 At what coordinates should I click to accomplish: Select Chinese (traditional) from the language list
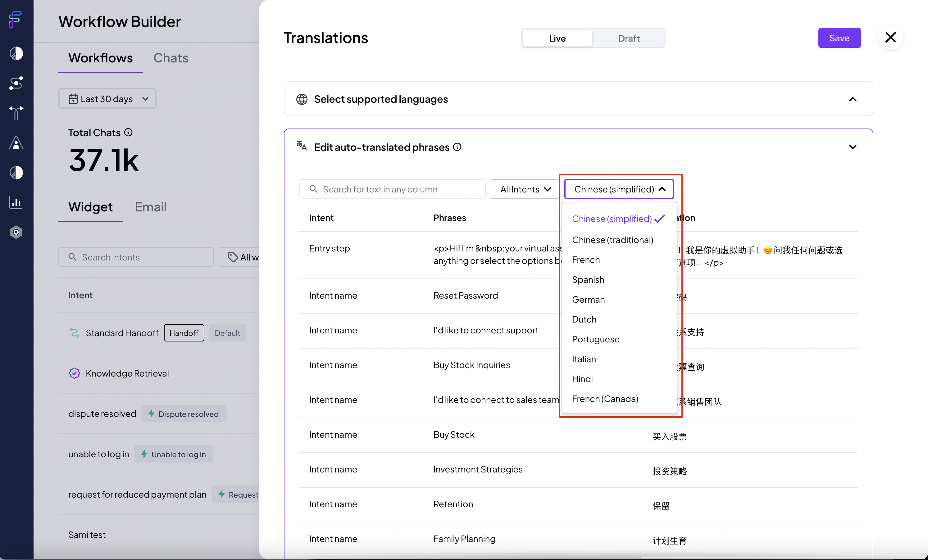pos(613,240)
